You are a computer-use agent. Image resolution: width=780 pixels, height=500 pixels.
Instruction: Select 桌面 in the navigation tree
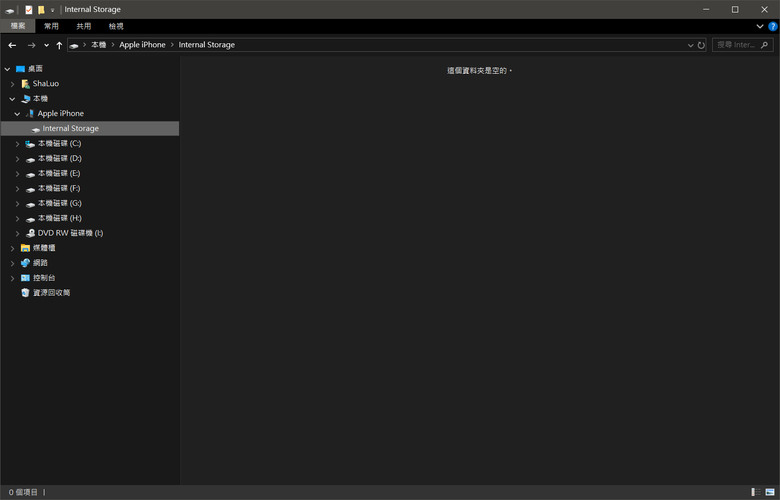pos(35,69)
